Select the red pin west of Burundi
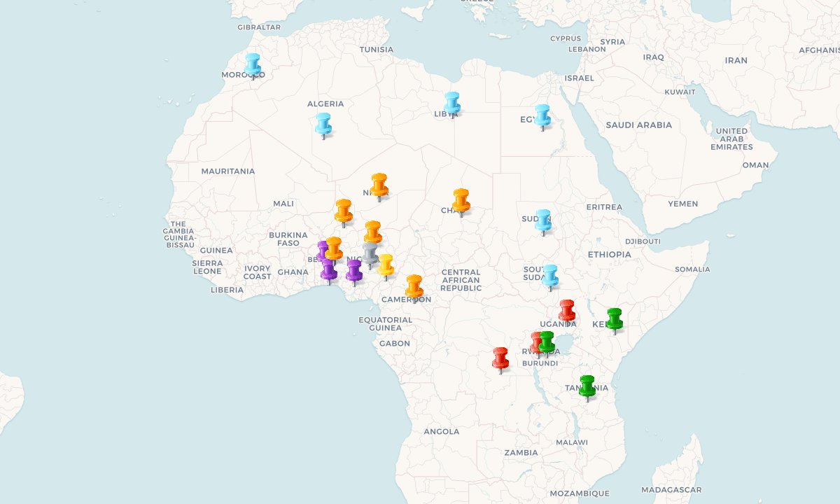The height and width of the screenshot is (504, 840). pos(500,358)
